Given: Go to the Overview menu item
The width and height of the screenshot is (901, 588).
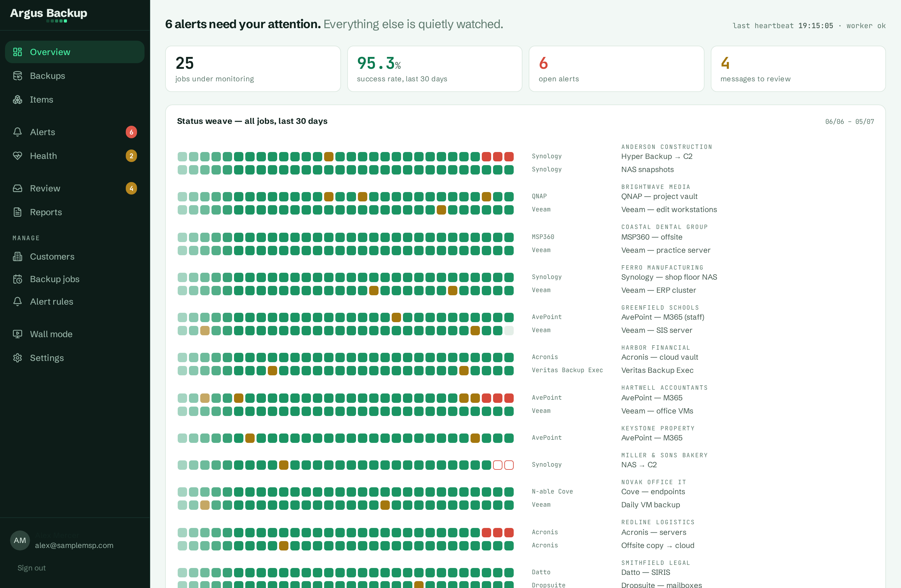Looking at the screenshot, I should [74, 52].
